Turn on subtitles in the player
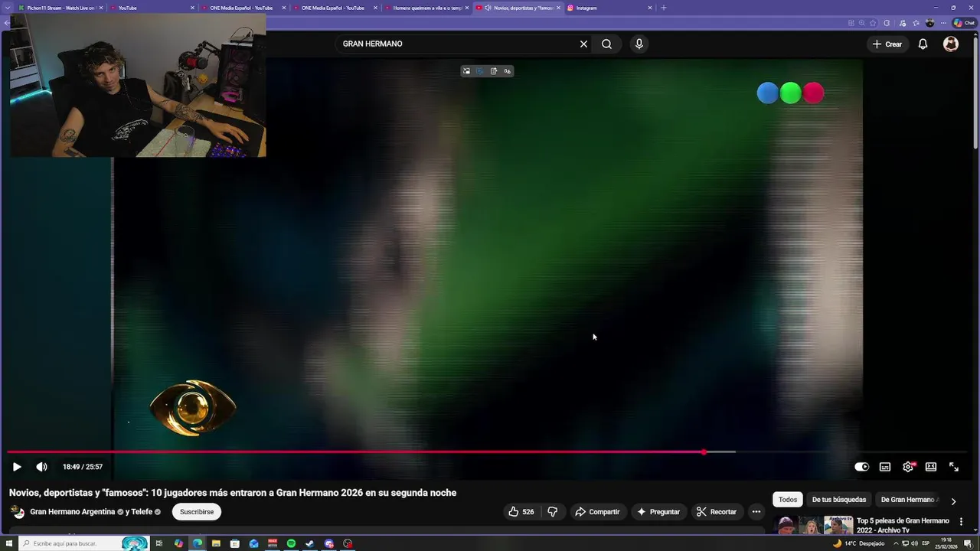 click(x=885, y=467)
